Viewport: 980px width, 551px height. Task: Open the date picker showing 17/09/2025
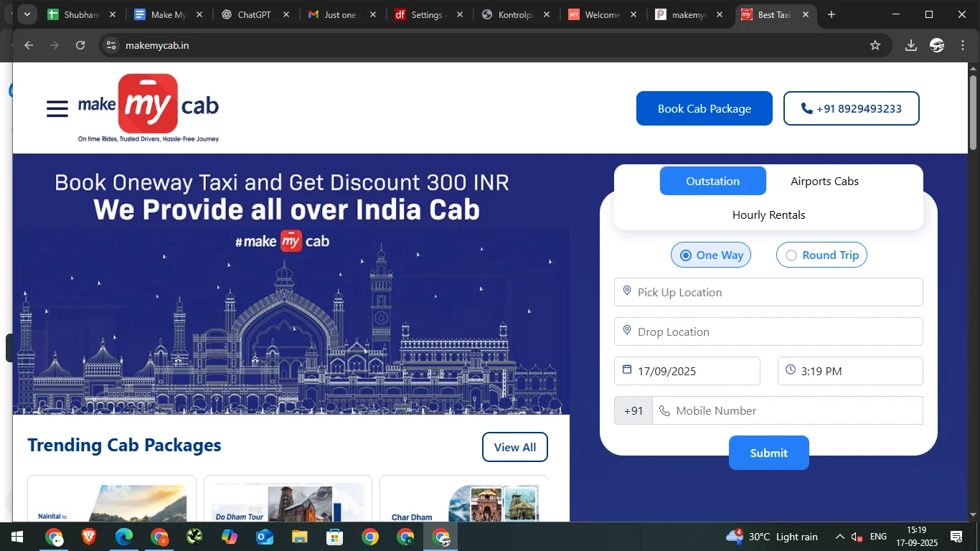coord(687,371)
